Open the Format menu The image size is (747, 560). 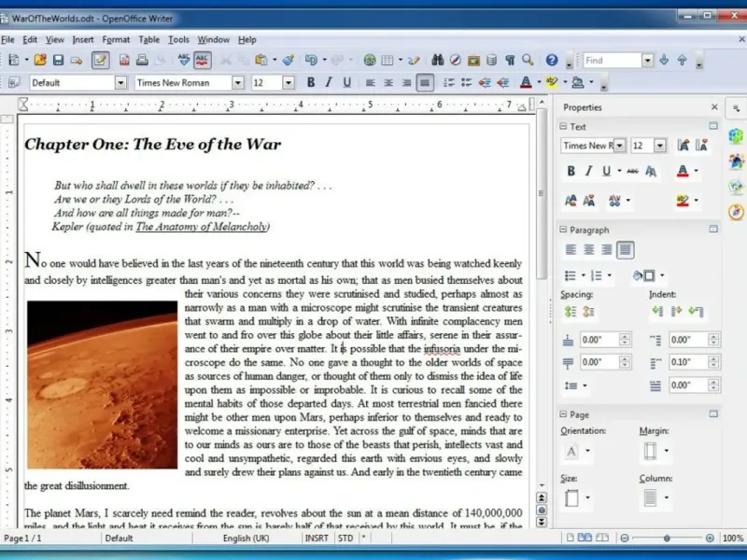point(116,39)
